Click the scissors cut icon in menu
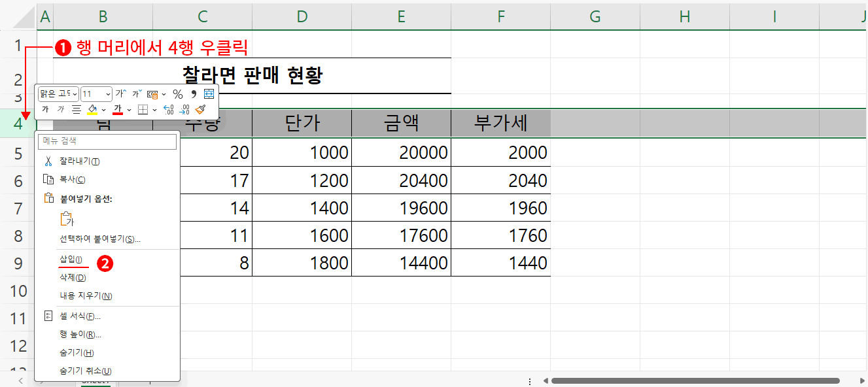This screenshot has width=868, height=387. point(48,161)
